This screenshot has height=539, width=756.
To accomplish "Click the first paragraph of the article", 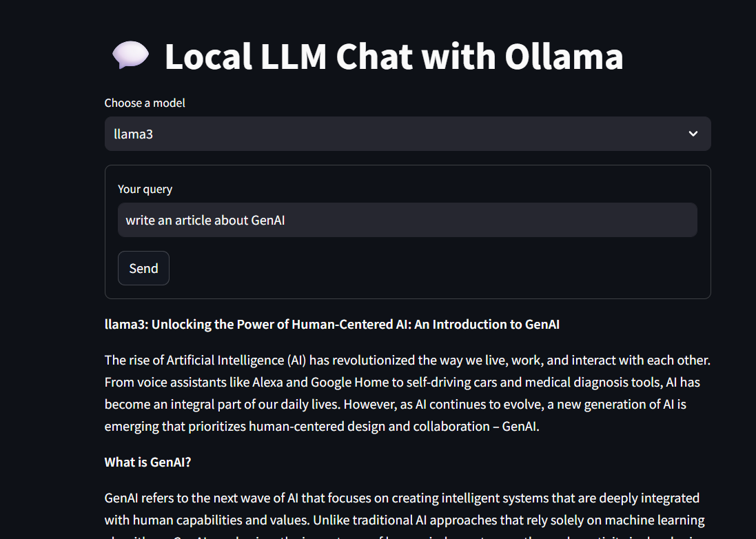I will click(x=407, y=393).
